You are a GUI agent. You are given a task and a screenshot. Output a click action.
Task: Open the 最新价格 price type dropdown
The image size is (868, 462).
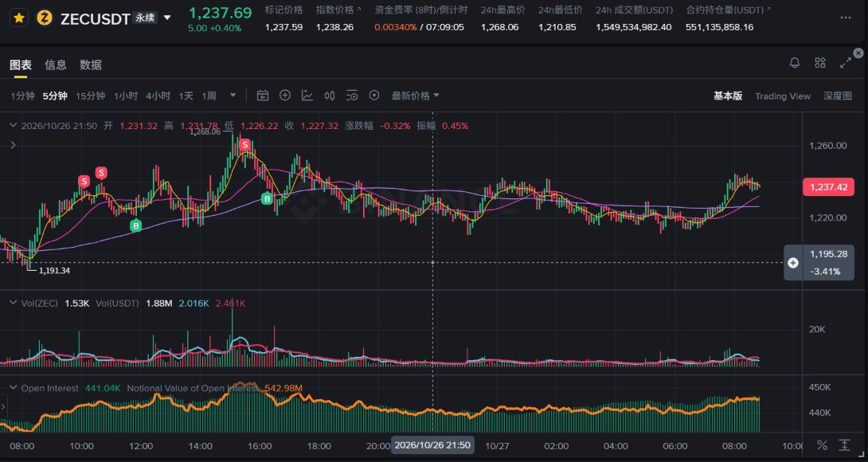click(415, 96)
